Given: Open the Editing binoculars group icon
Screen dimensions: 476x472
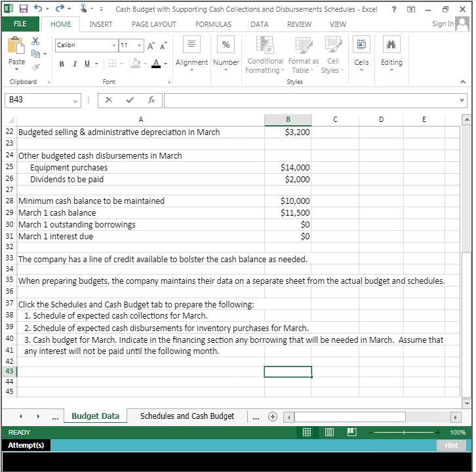Looking at the screenshot, I should pos(391,45).
